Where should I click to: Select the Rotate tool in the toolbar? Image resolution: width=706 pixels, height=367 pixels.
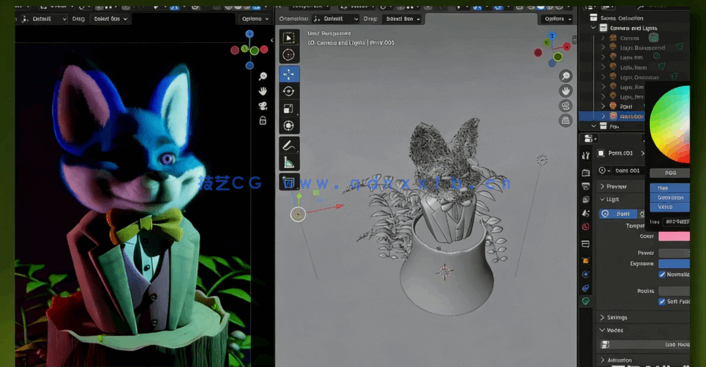click(289, 91)
